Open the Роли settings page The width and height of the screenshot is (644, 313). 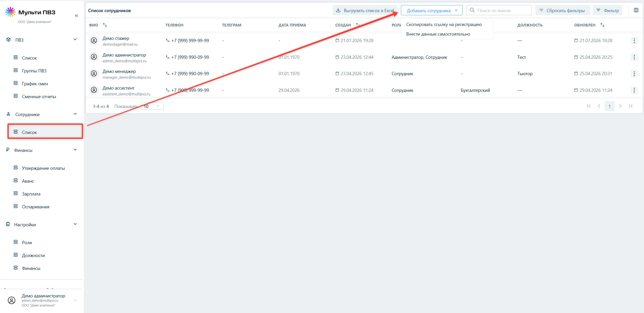(27, 243)
